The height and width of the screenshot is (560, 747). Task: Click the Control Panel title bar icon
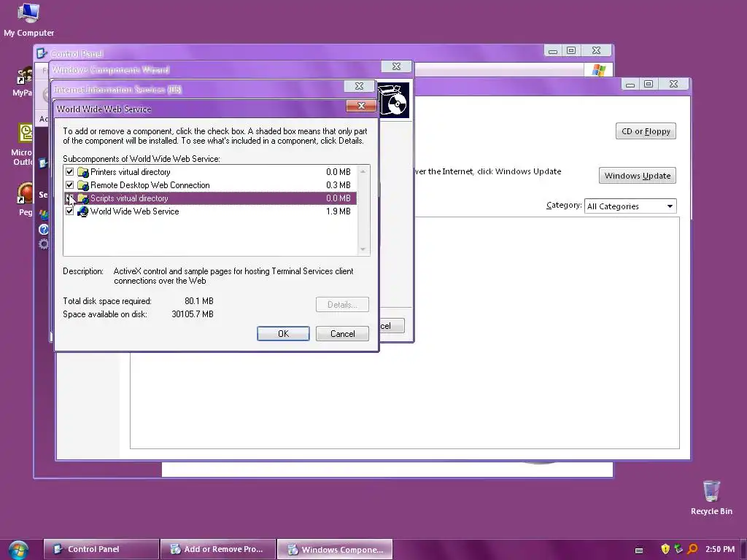(x=42, y=53)
